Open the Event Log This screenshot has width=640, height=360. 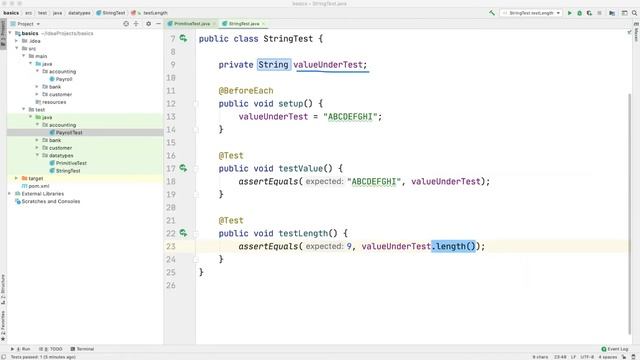tap(615, 349)
